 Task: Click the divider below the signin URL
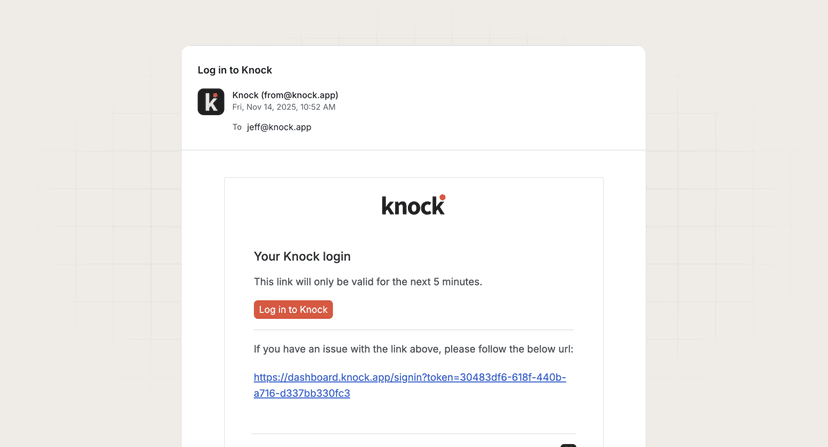coord(413,434)
